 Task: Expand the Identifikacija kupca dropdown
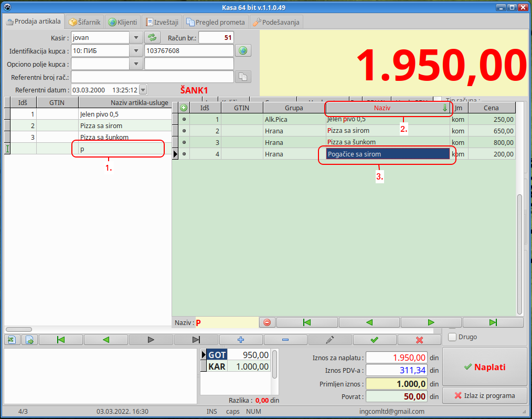pyautogui.click(x=136, y=50)
